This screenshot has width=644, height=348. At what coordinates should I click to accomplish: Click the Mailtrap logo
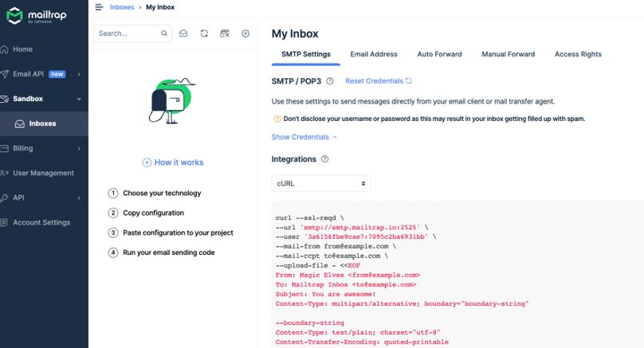point(36,16)
